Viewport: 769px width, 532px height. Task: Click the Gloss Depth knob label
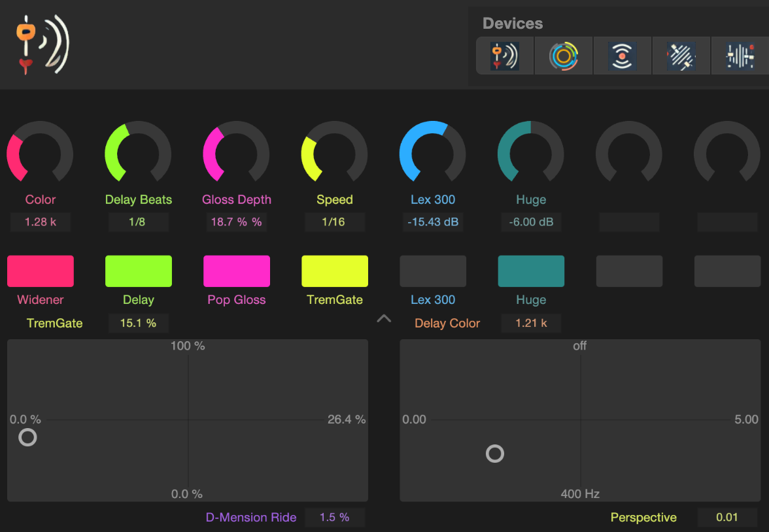coord(237,199)
